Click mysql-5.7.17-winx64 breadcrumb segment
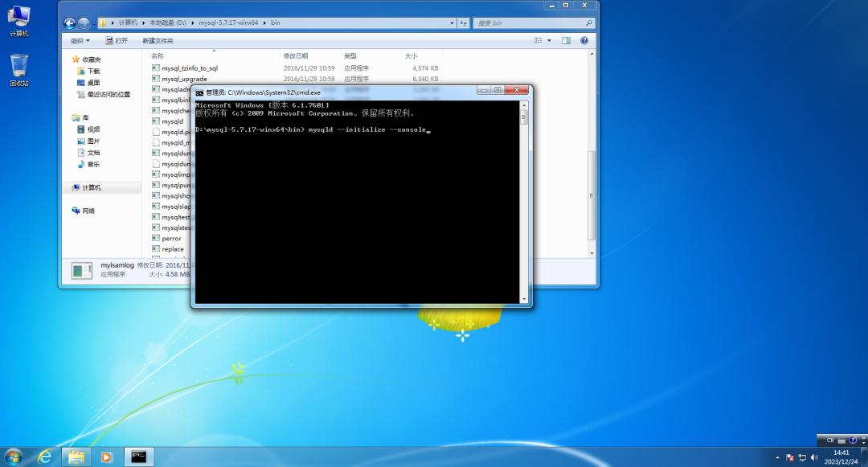Viewport: 868px width, 467px height. click(x=228, y=23)
